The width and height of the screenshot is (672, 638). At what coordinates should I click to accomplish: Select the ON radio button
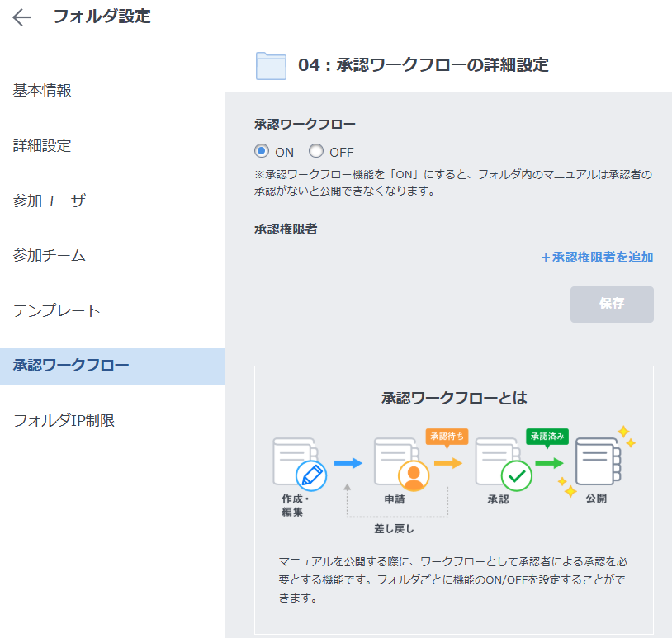tap(262, 151)
